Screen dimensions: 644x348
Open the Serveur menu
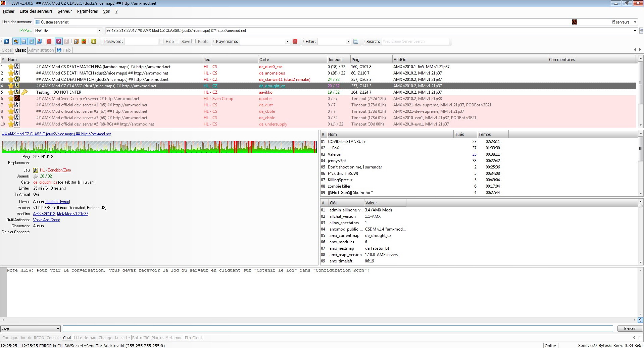pyautogui.click(x=64, y=11)
